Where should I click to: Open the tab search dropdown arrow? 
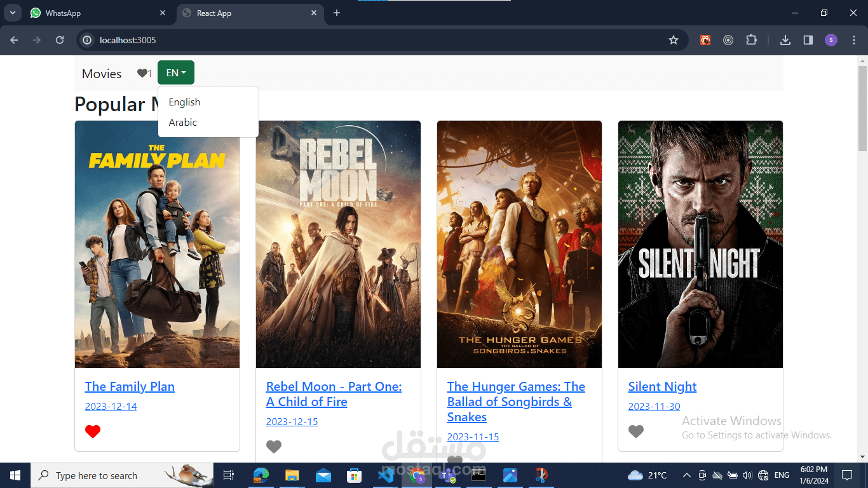[x=12, y=13]
